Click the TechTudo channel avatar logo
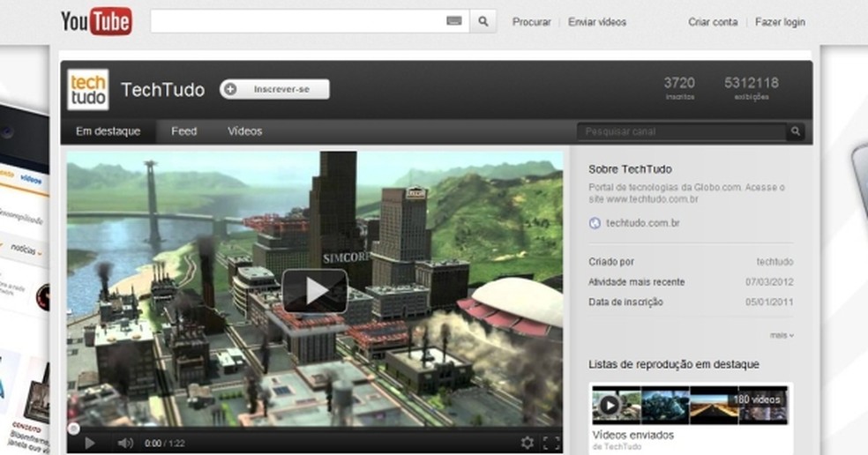The height and width of the screenshot is (455, 868). (x=88, y=90)
